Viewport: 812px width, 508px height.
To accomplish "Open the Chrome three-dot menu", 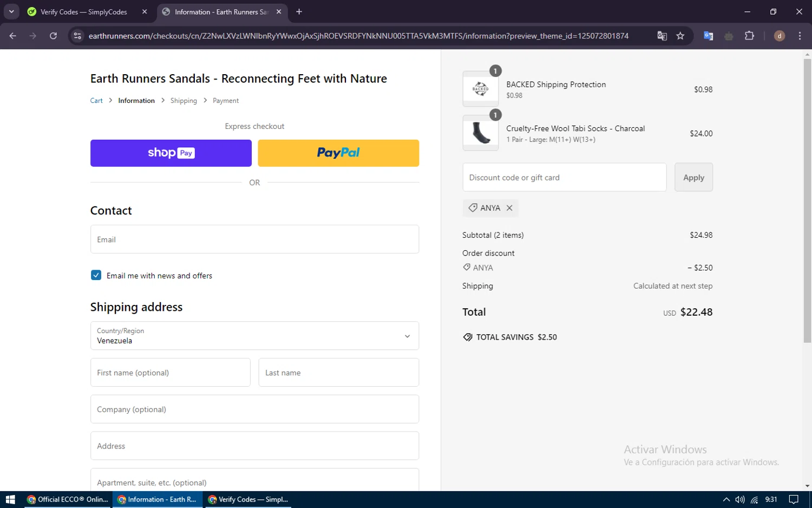I will click(800, 36).
